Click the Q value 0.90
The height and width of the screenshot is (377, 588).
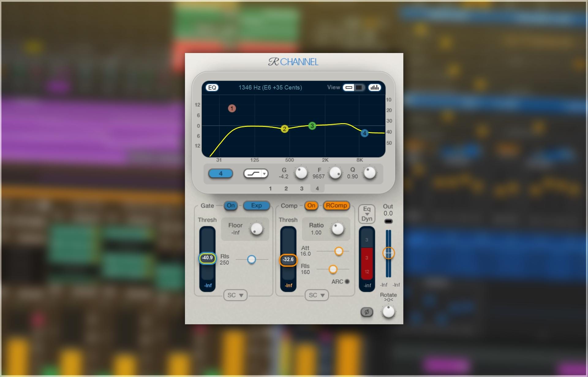(352, 177)
